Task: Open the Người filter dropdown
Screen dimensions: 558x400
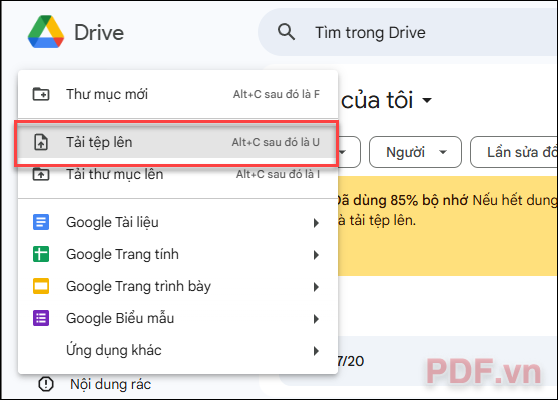Action: (415, 152)
